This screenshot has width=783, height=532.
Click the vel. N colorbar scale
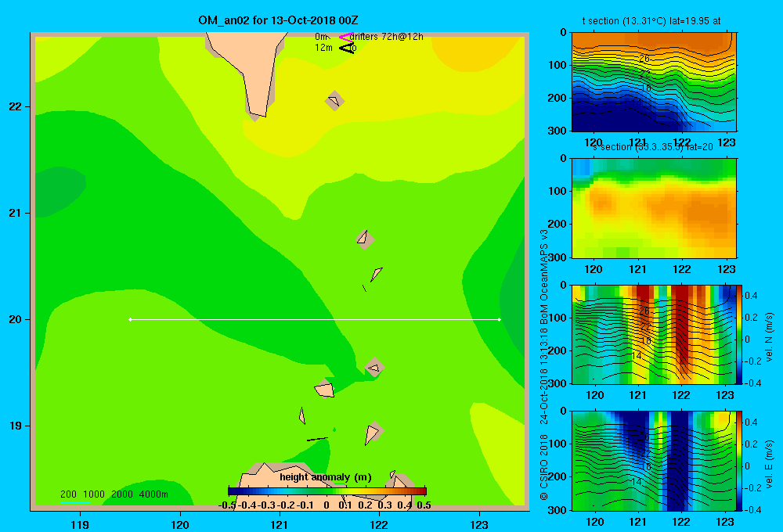pyautogui.click(x=740, y=334)
